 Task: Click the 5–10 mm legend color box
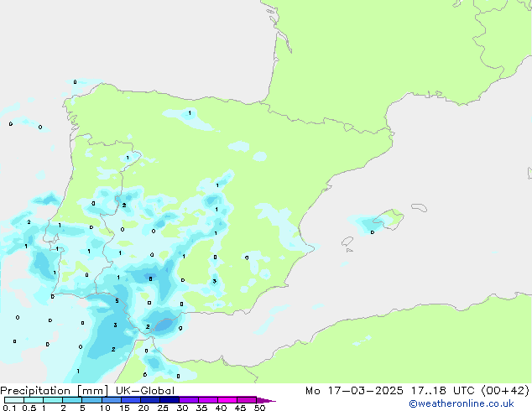tap(91, 400)
